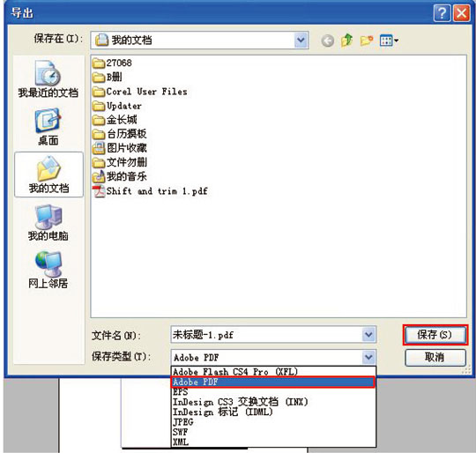
Task: Click the 取消 button
Action: tap(435, 358)
